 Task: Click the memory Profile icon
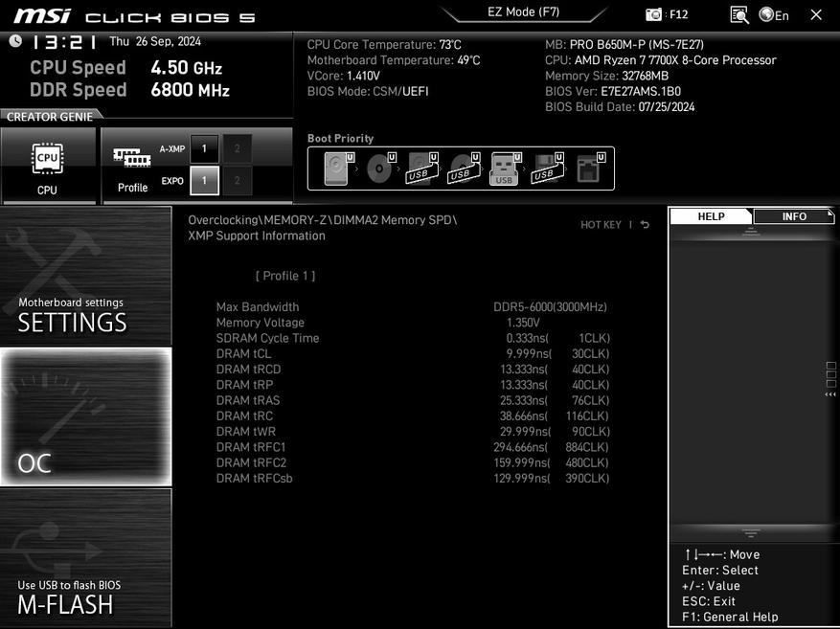[x=132, y=169]
